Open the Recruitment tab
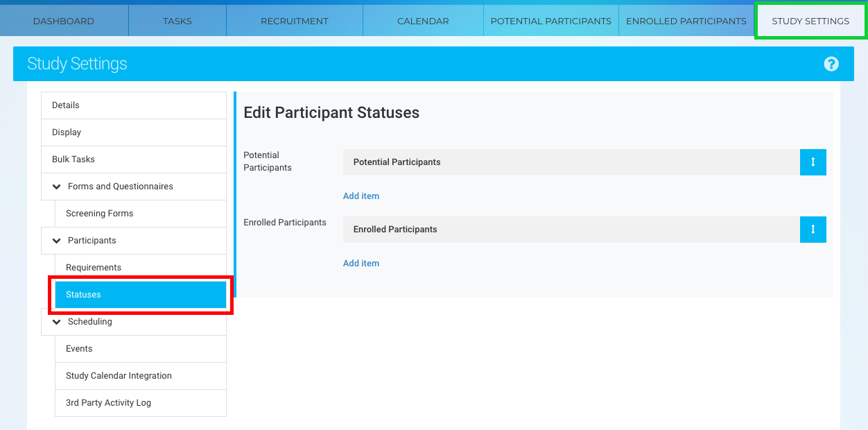 click(x=294, y=21)
